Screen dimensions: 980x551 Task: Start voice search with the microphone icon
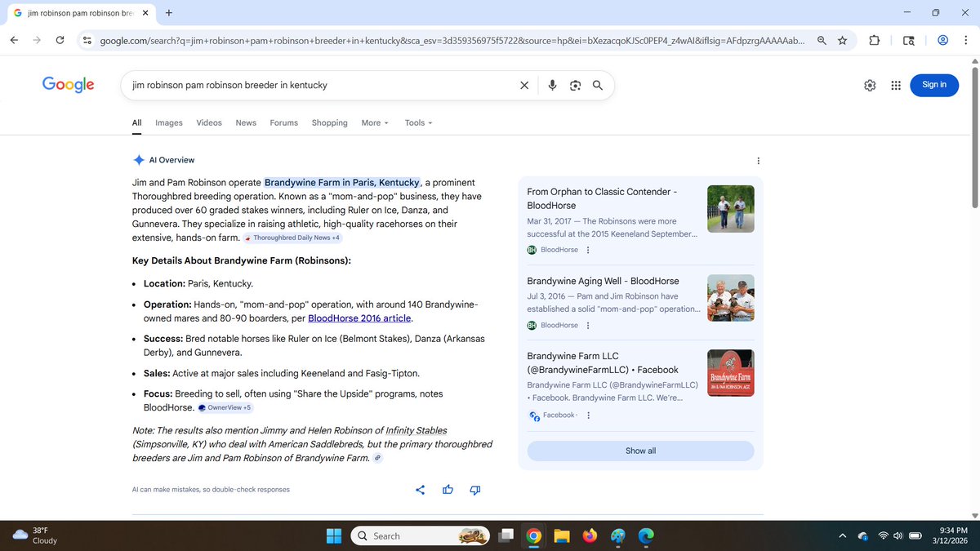point(553,85)
